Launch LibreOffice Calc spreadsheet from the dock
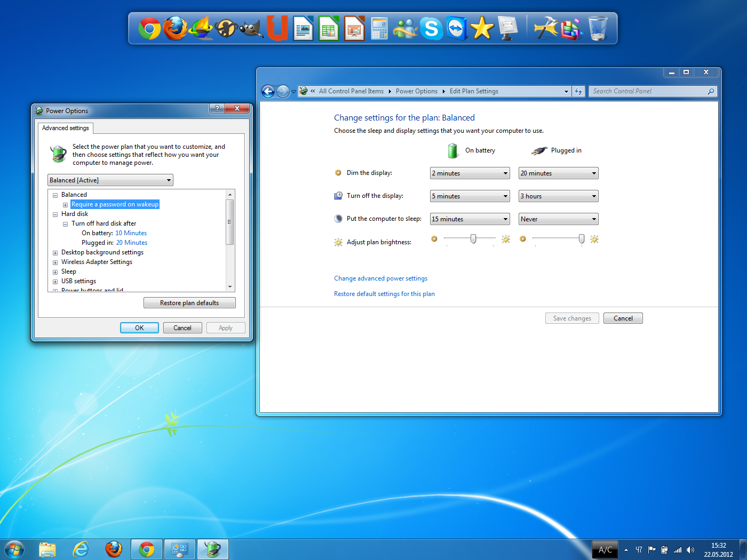This screenshot has width=747, height=560. click(329, 28)
